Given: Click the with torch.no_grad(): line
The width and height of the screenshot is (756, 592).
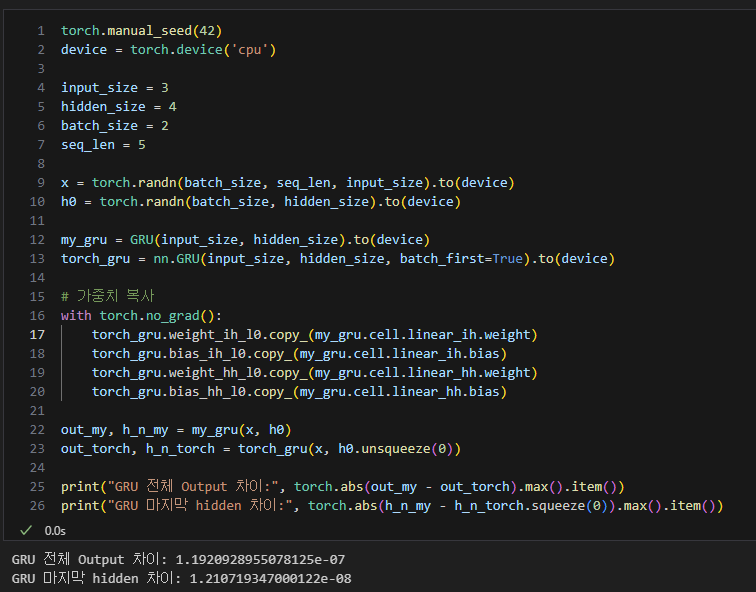Looking at the screenshot, I should pos(141,316).
